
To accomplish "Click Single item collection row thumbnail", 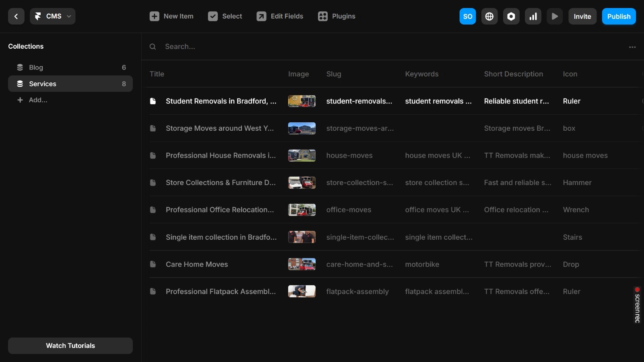I will pyautogui.click(x=302, y=237).
